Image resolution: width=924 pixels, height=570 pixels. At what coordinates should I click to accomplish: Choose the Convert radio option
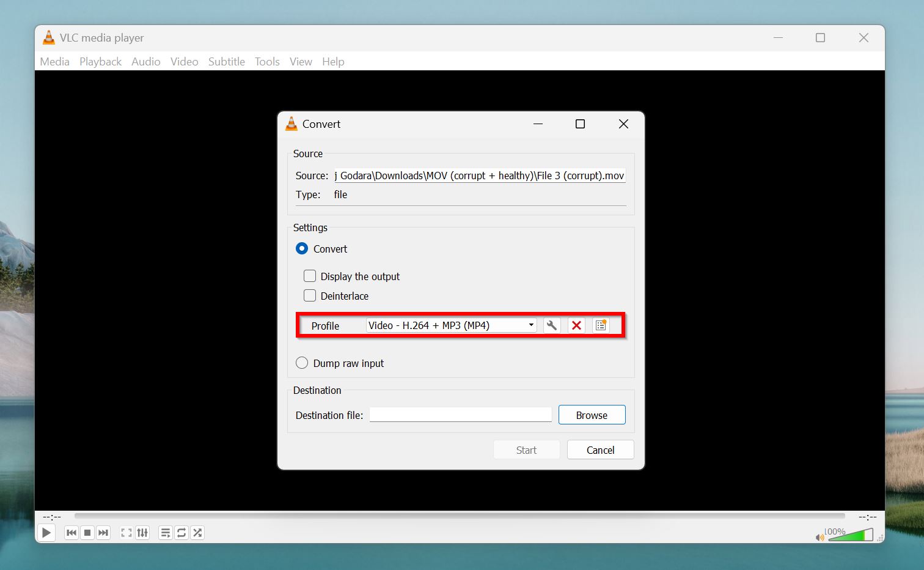[x=301, y=248]
